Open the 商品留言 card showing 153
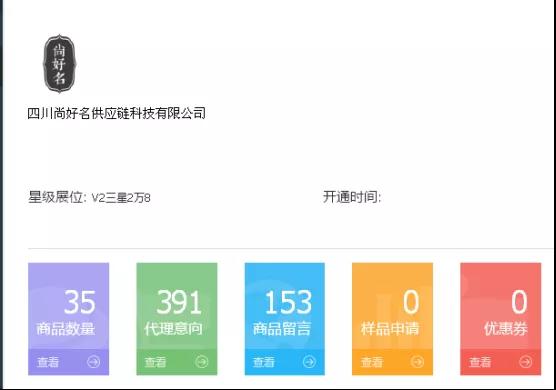The height and width of the screenshot is (390, 556). (x=285, y=319)
